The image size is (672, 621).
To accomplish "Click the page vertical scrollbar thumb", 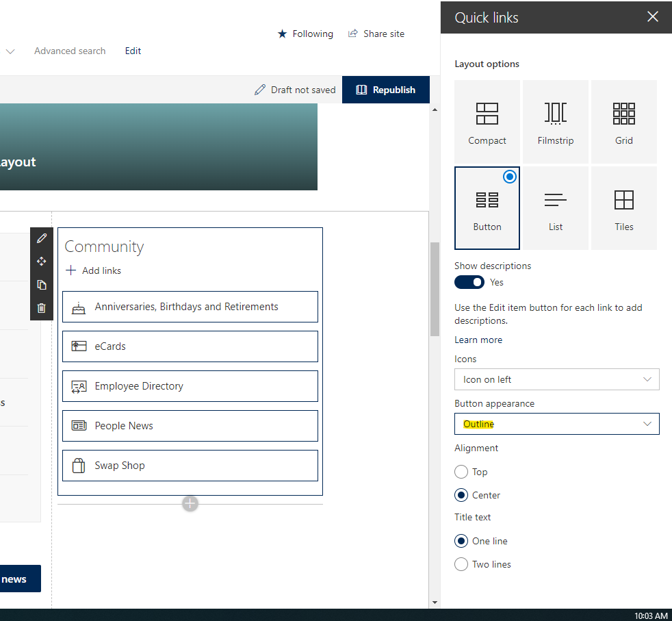I will point(435,289).
